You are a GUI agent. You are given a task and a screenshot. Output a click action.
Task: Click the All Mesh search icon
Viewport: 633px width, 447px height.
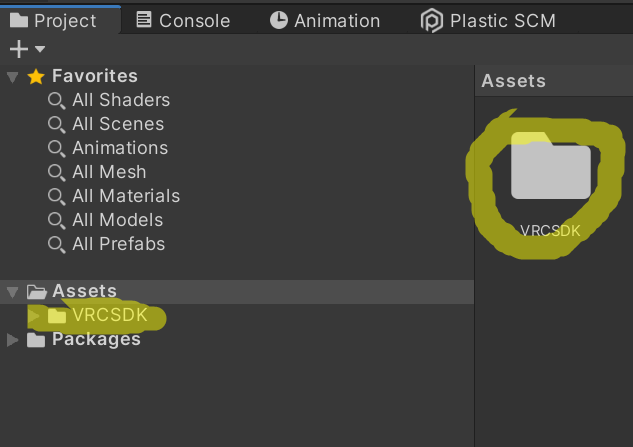57,172
